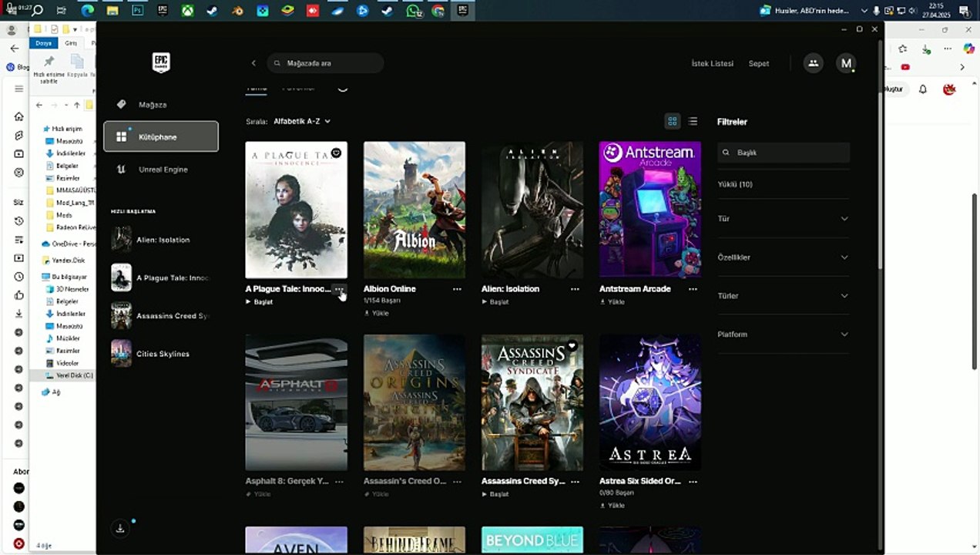The width and height of the screenshot is (980, 555).
Task: Select Yandex.Disk in Explorer tree
Action: point(69,261)
